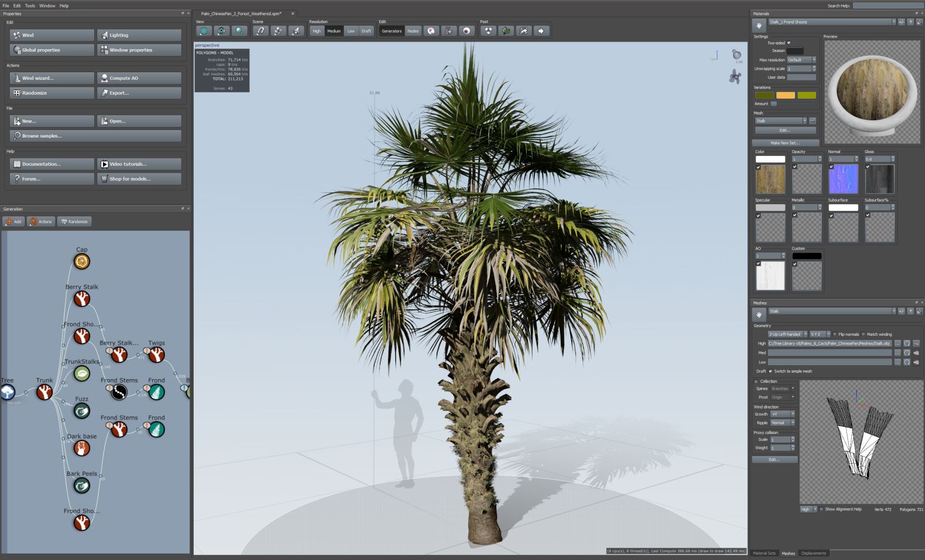Screen dimensions: 925x560
Task: Toggle the Normal map checkbox
Action: point(831,167)
